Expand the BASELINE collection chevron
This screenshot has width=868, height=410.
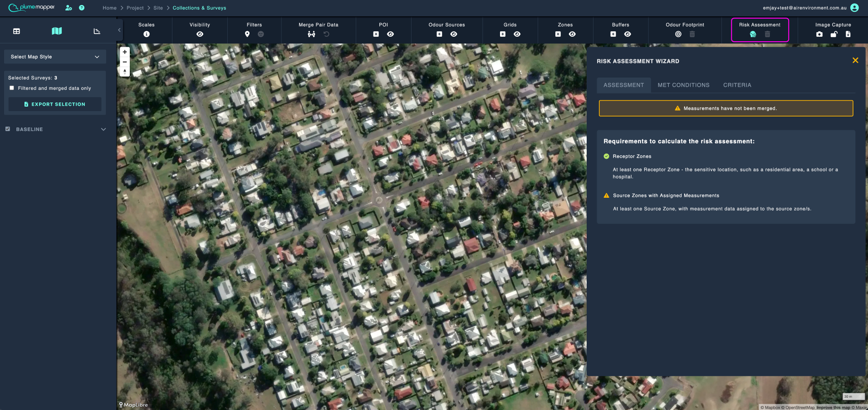coord(103,129)
